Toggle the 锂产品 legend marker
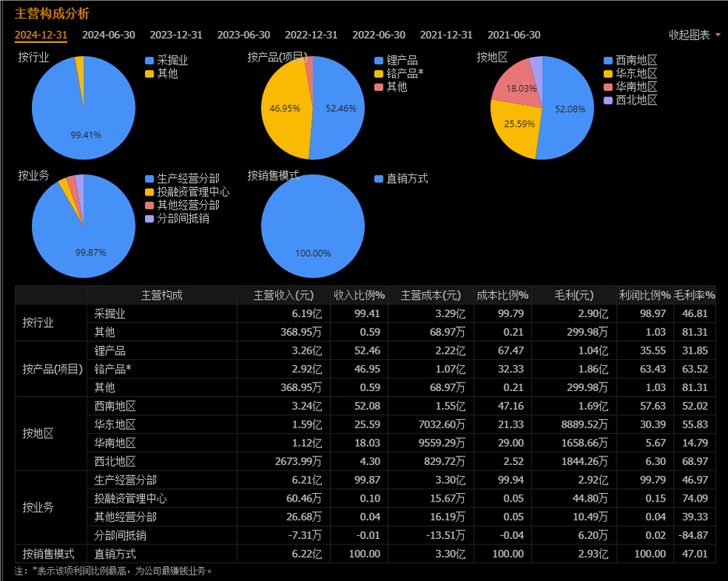This screenshot has height=581, width=728. click(x=379, y=61)
